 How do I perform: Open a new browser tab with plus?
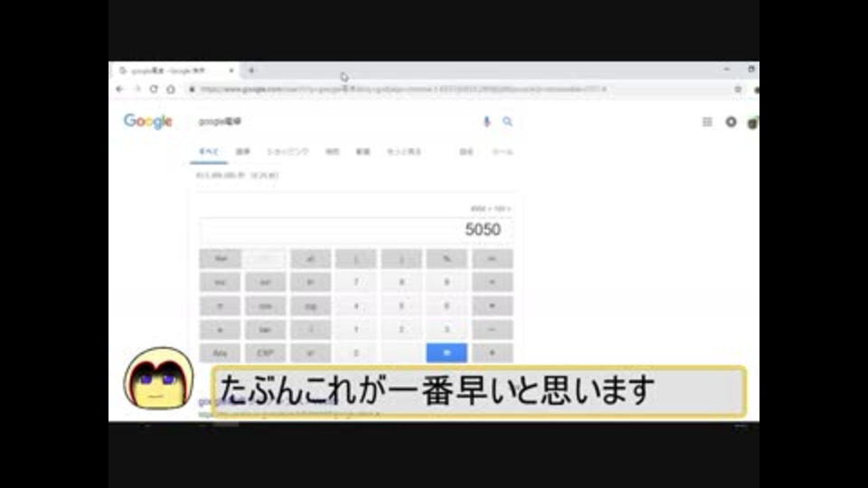tap(251, 70)
